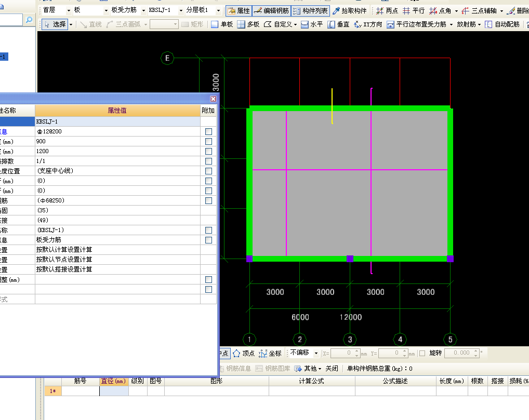Click the purple midpoint grip on slab bottom edge

pos(350,259)
